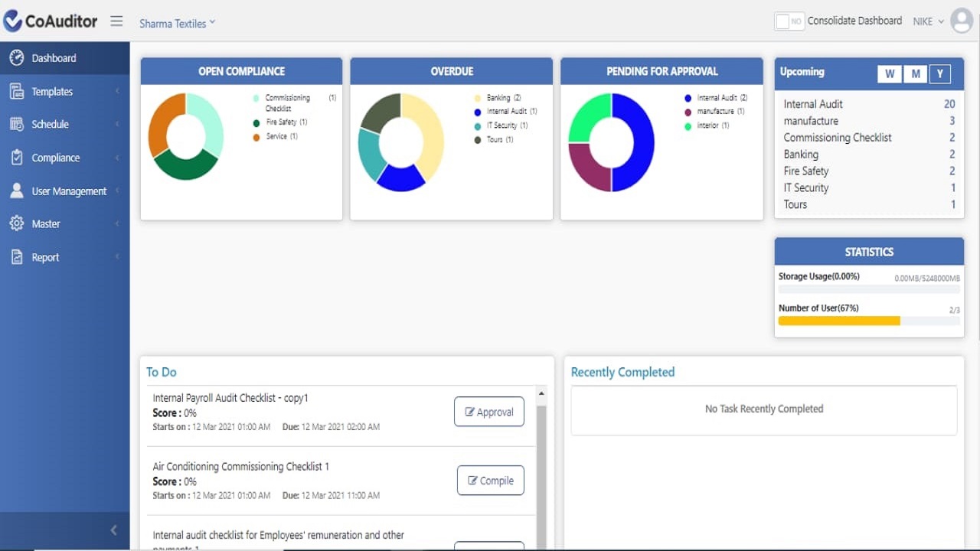Switch Upcoming view to Weekly
This screenshot has height=551, width=980.
(890, 73)
